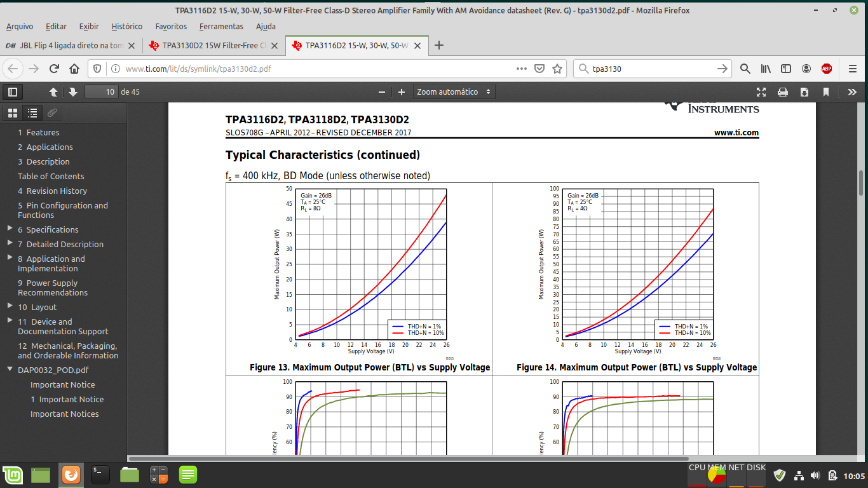
Task: Toggle Firefox sidebars icon
Action: pyautogui.click(x=786, y=69)
